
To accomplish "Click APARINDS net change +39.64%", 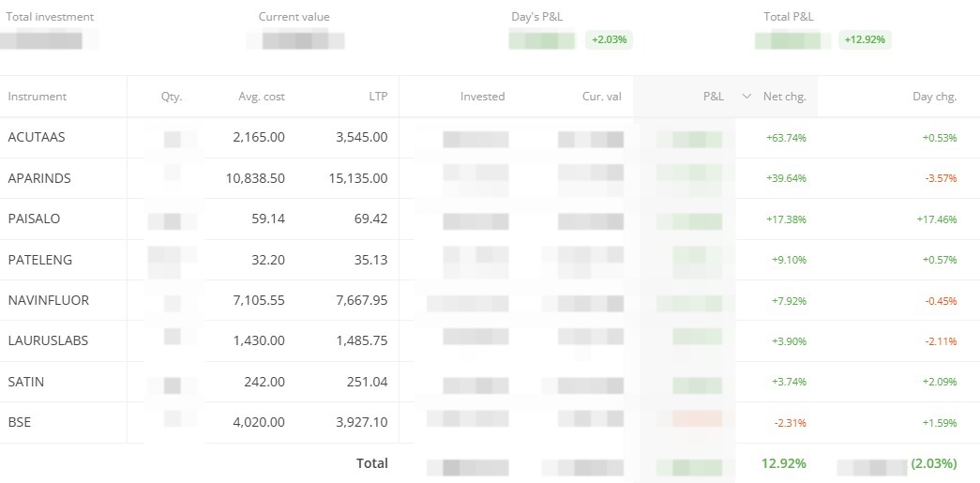I will click(786, 179).
